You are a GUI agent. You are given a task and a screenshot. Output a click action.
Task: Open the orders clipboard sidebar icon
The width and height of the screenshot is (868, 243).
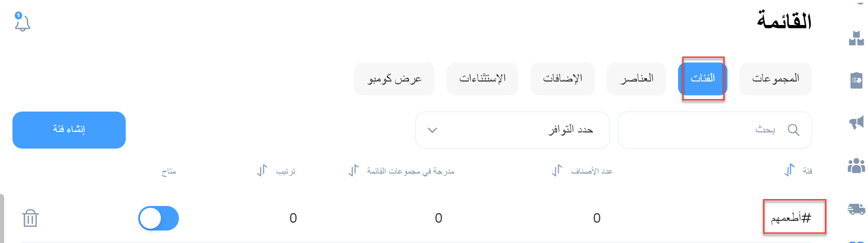pyautogui.click(x=856, y=80)
